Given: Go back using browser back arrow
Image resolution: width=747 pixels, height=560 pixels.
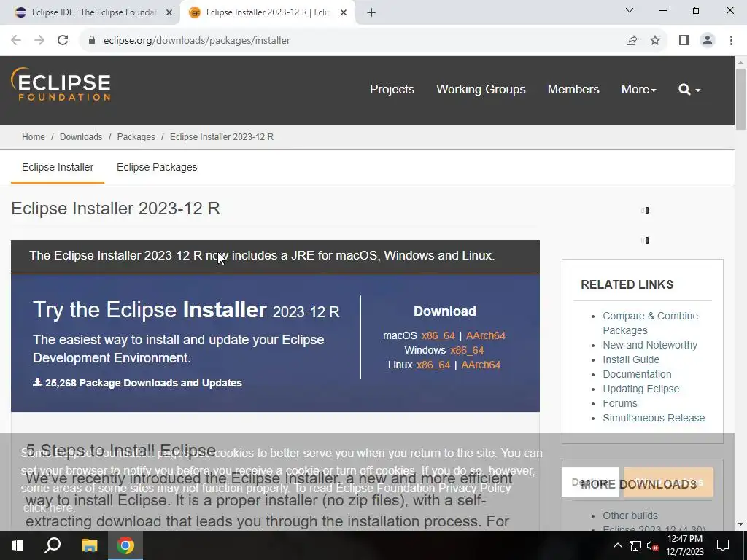Looking at the screenshot, I should 16,41.
